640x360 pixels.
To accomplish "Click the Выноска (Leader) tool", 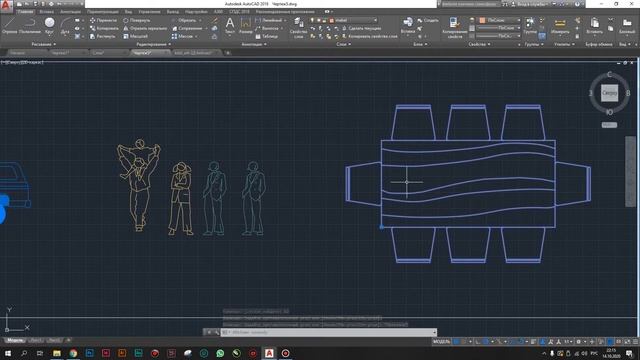I will coord(267,28).
